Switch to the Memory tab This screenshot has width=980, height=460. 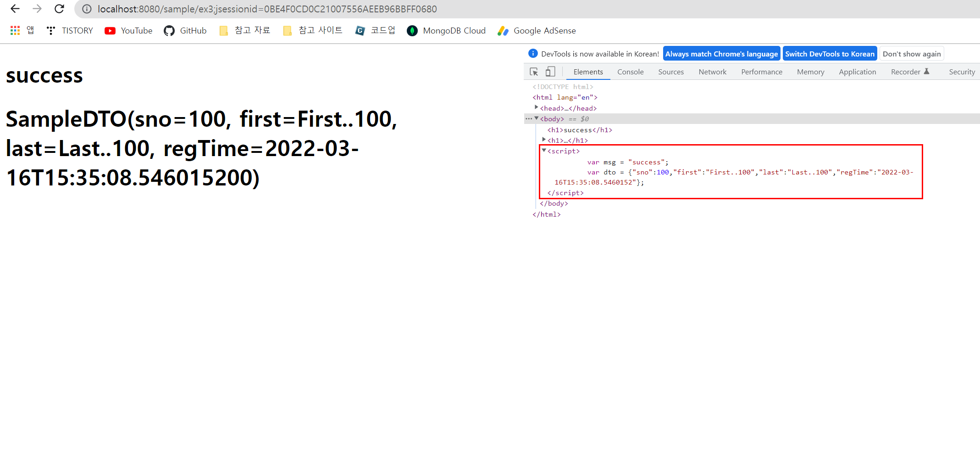coord(811,72)
